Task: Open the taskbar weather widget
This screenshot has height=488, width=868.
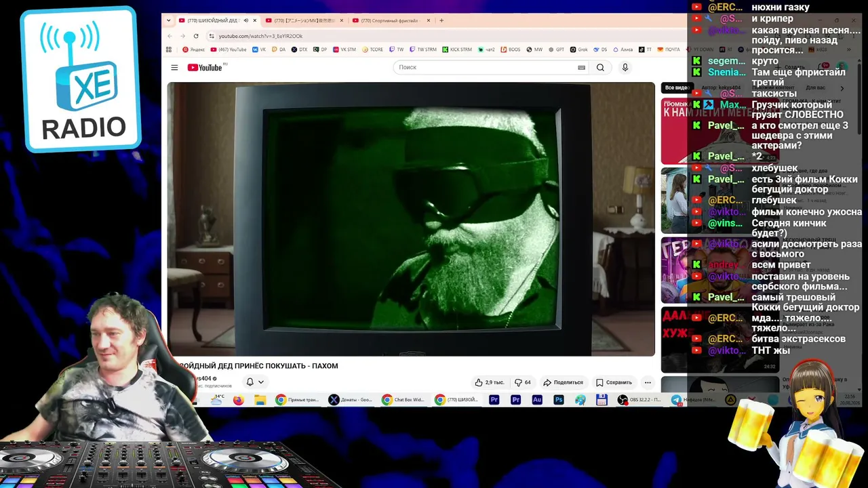Action: coord(218,400)
